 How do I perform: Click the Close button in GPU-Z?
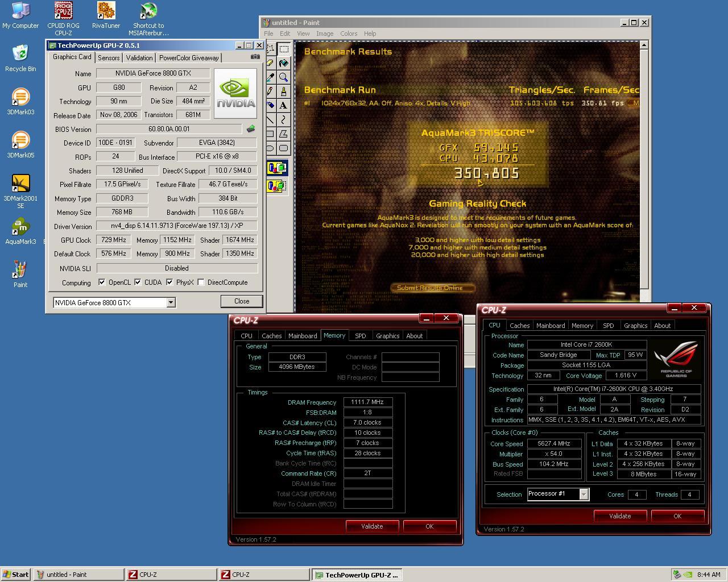[x=242, y=301]
